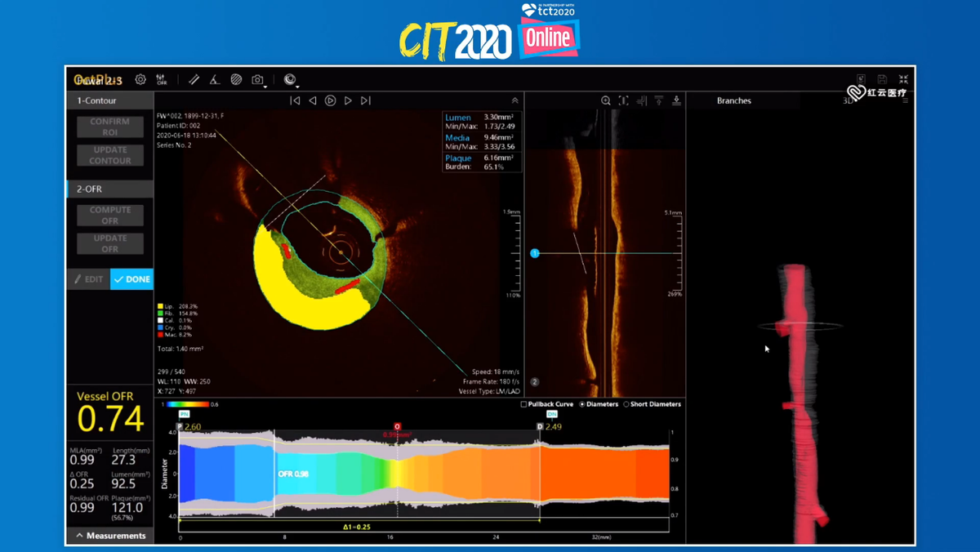Click the align-to-line icon in longitudinal toolbar
Screen dimensions: 980x552
[641, 100]
